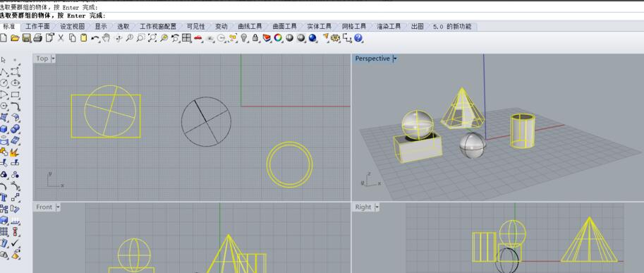Click the Hide Objects lightbulb icon
This screenshot has width=644, height=273.
click(243, 38)
